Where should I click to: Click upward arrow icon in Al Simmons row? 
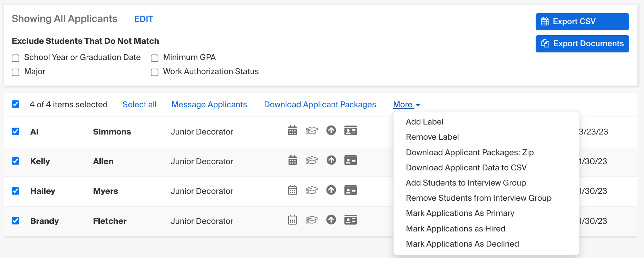tap(331, 130)
